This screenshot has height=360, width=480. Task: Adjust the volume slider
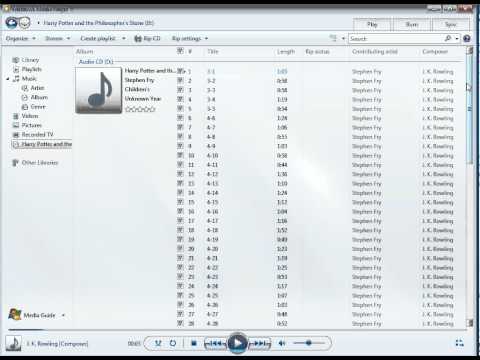[309, 343]
